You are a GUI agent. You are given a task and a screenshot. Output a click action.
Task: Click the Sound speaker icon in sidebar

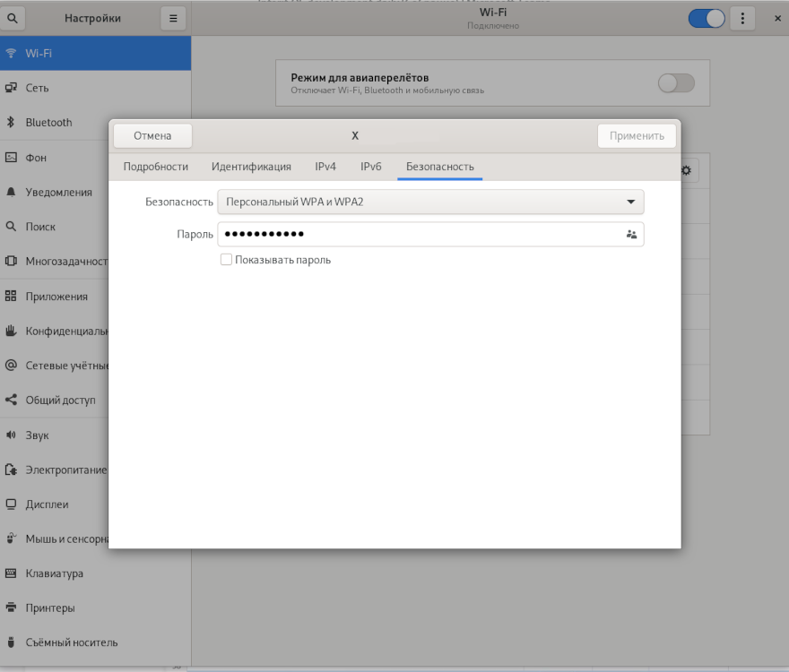pyautogui.click(x=11, y=435)
